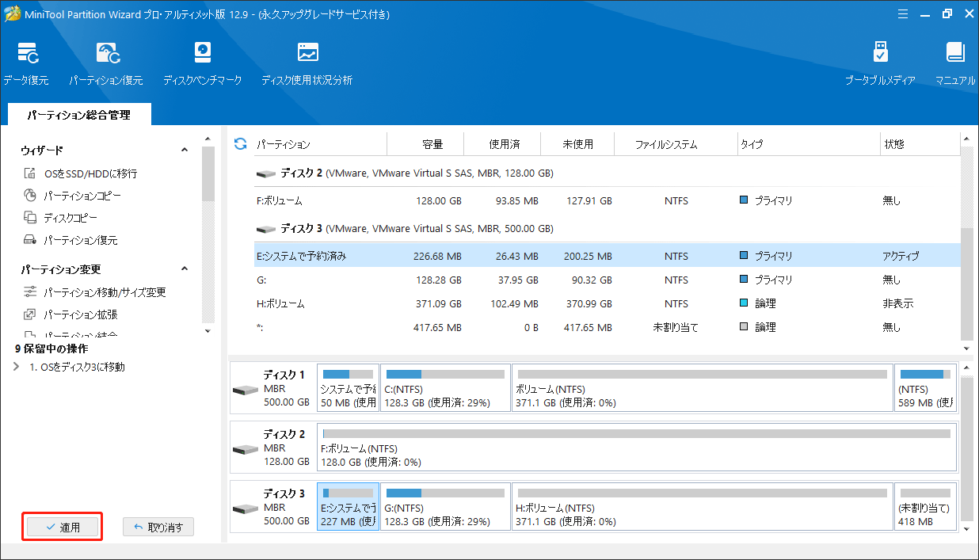The image size is (979, 560).
Task: Select (未割り当て) 418 MB block on ディスク 3
Action: coord(925,507)
